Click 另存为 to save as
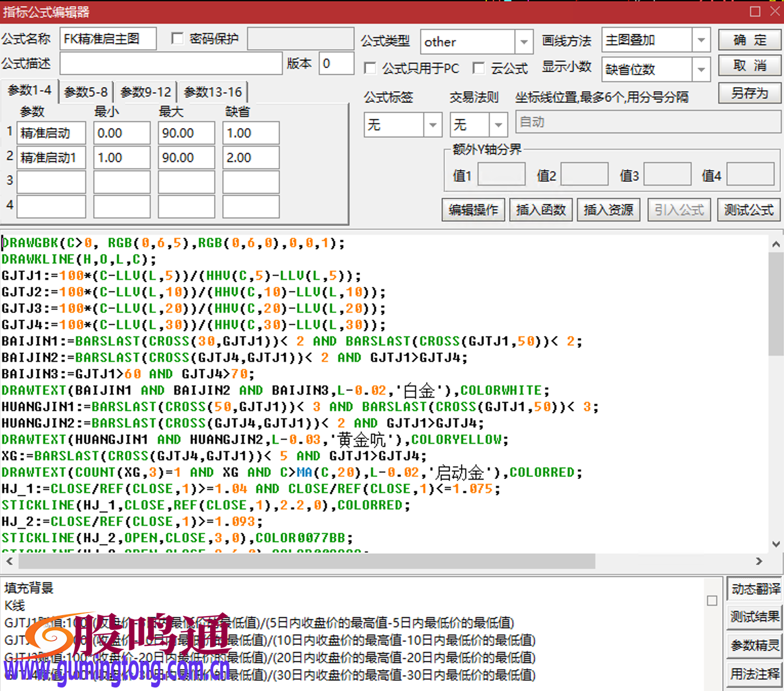 coord(749,93)
